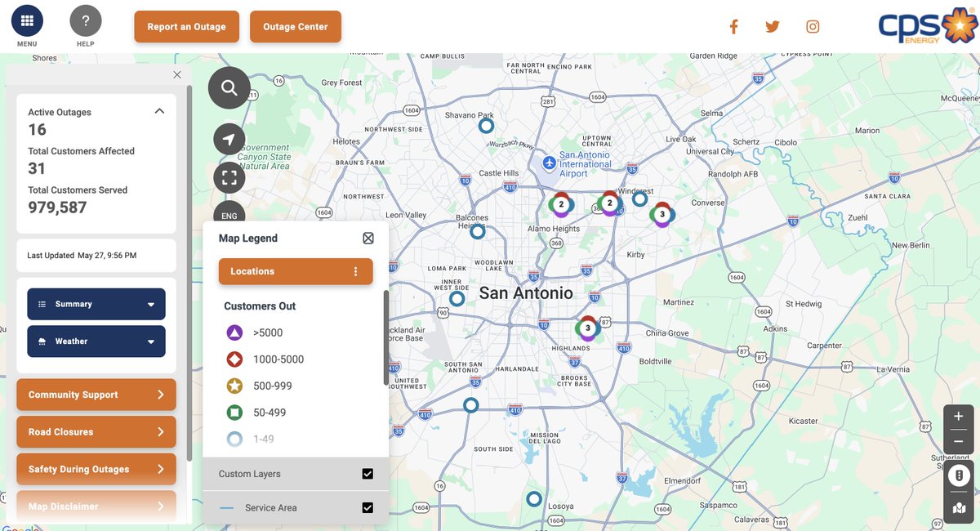Click the >5000 customers out legend symbol

(234, 332)
